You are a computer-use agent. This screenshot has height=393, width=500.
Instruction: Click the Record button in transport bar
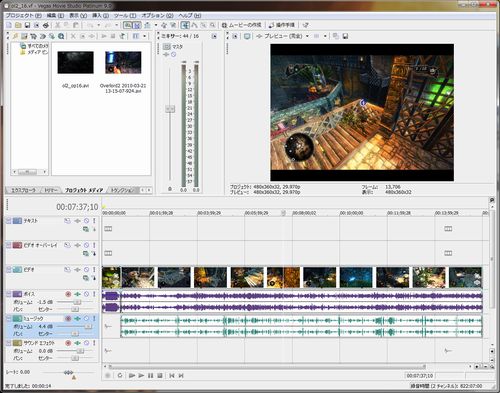pos(108,376)
